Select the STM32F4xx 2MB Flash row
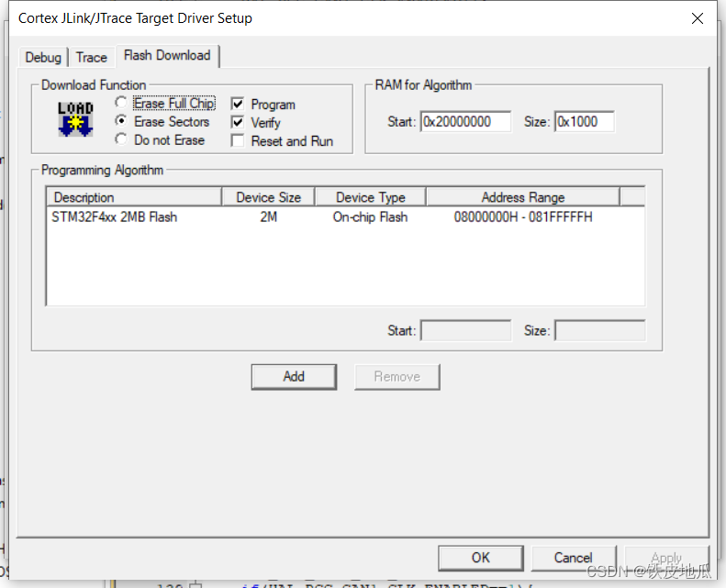The width and height of the screenshot is (726, 588). (345, 217)
